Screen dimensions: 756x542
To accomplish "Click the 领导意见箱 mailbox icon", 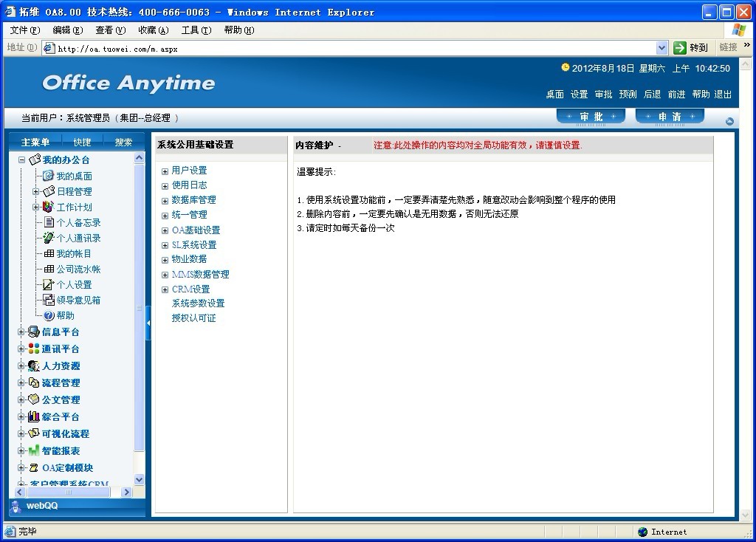I will tap(49, 300).
